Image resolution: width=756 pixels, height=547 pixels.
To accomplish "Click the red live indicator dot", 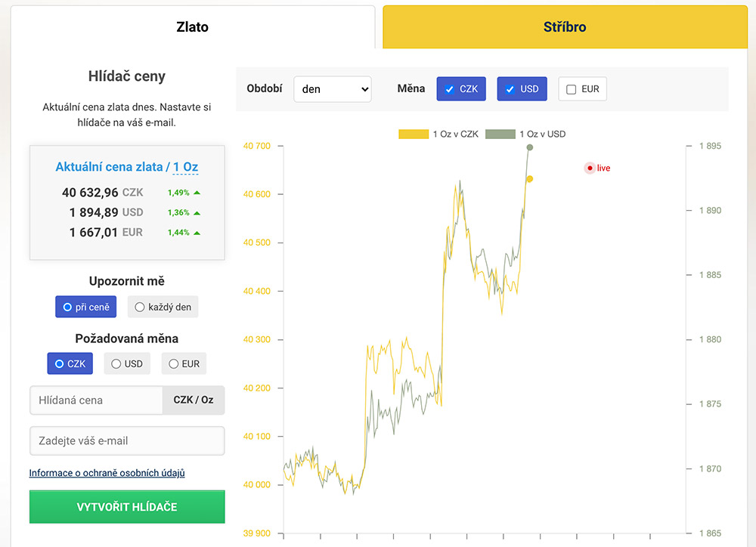I will tap(590, 168).
